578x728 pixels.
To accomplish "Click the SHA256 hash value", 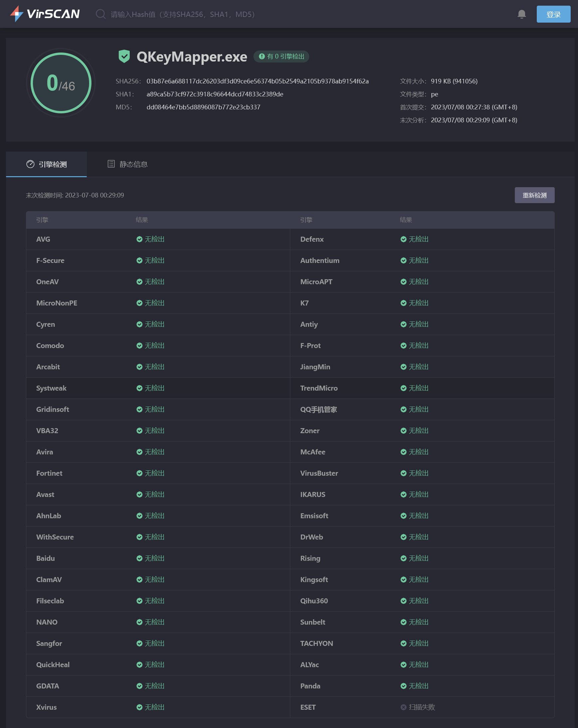I will pyautogui.click(x=257, y=81).
